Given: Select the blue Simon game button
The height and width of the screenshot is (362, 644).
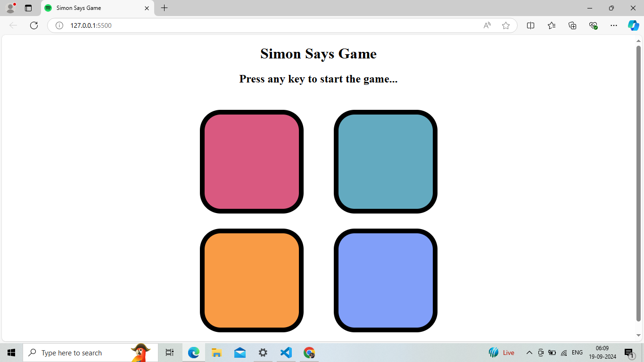Looking at the screenshot, I should pyautogui.click(x=386, y=280).
